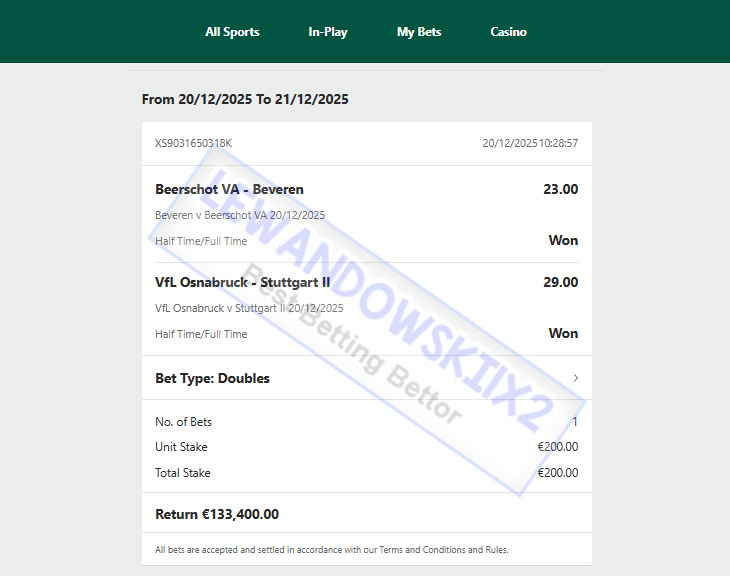Go to the My Bets tab
The height and width of the screenshot is (576, 730).
coord(419,32)
